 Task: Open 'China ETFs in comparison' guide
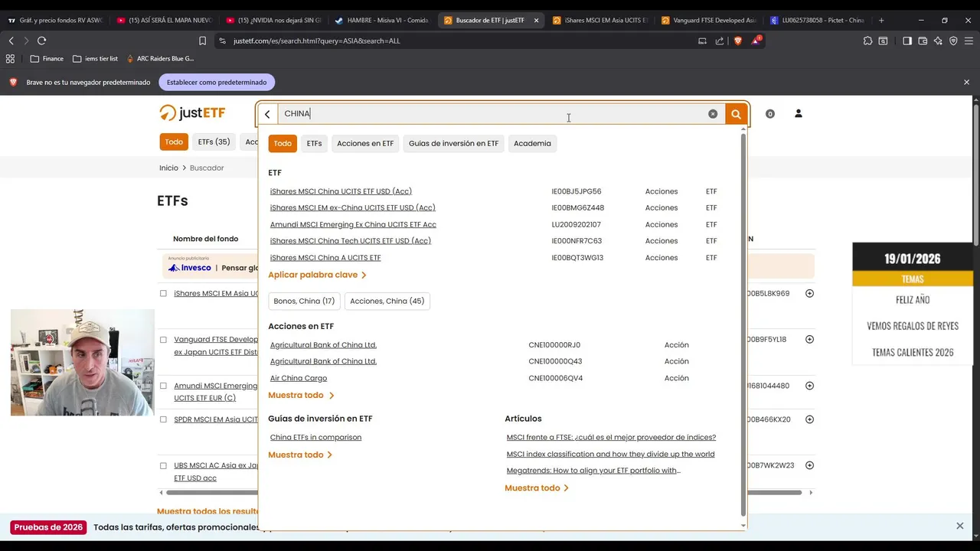(x=315, y=438)
